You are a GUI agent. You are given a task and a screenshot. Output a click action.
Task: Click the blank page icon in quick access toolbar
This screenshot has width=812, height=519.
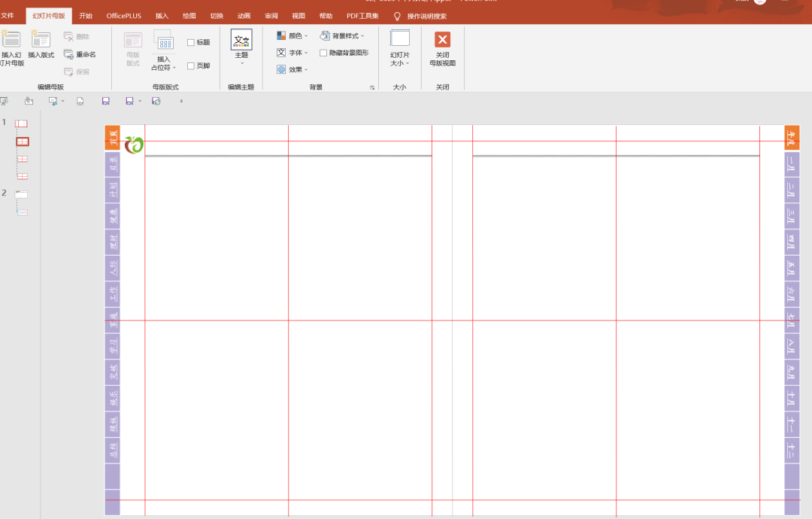click(x=80, y=101)
